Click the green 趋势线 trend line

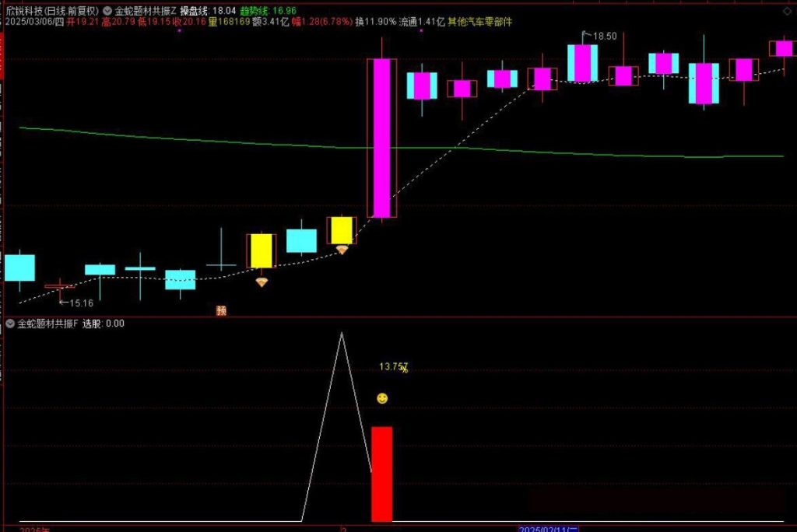tap(233, 142)
